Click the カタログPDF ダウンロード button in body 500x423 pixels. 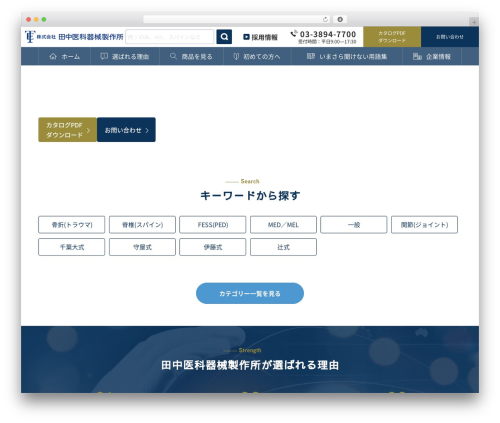tap(67, 130)
